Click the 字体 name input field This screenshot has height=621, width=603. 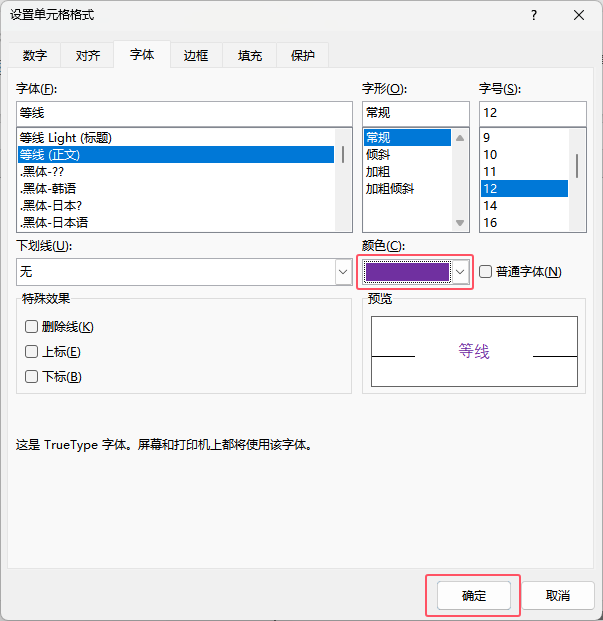coord(184,113)
